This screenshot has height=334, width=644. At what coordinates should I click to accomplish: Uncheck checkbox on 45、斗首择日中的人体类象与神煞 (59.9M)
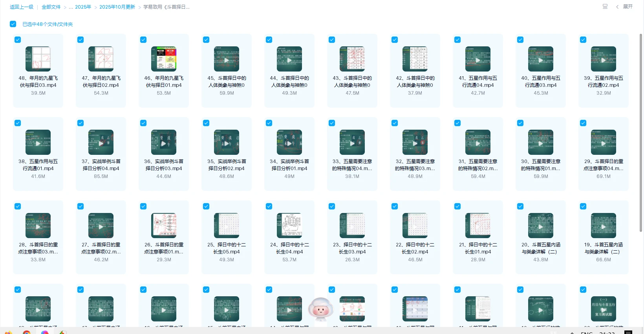[x=206, y=40]
